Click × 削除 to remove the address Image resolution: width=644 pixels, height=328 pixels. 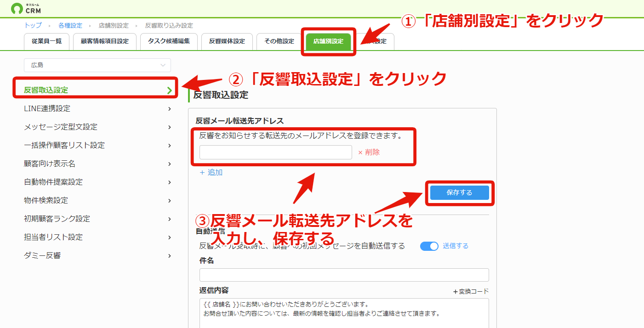click(x=369, y=152)
